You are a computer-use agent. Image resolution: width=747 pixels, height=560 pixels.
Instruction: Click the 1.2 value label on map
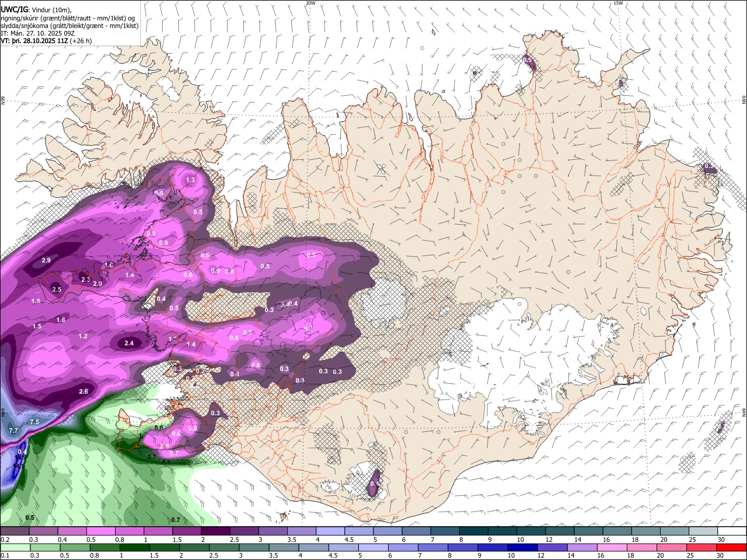[x=83, y=336]
